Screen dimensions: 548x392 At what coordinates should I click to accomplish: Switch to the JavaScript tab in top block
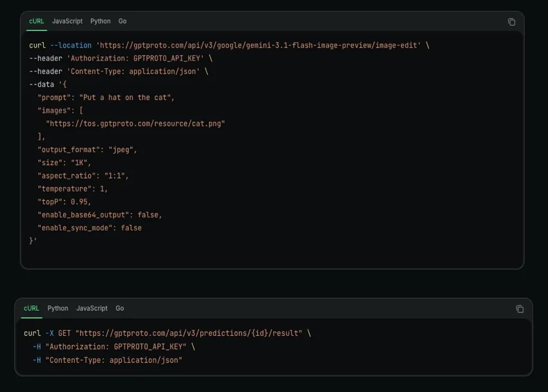coord(67,21)
